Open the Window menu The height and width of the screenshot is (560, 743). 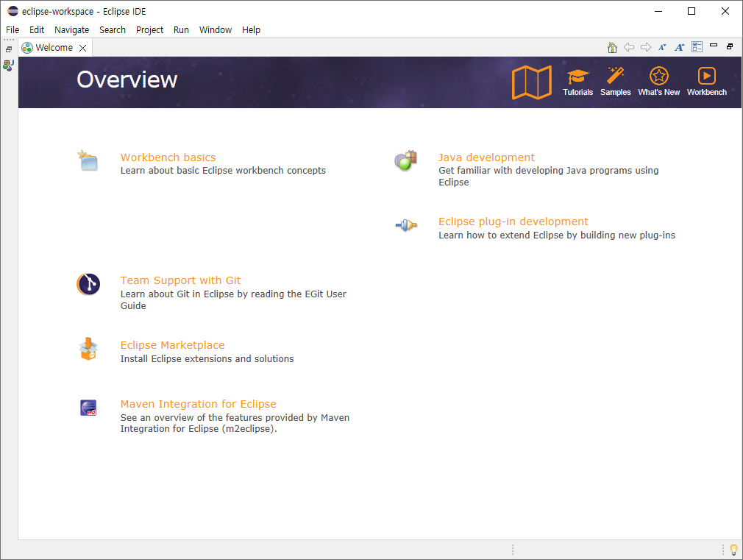click(215, 30)
